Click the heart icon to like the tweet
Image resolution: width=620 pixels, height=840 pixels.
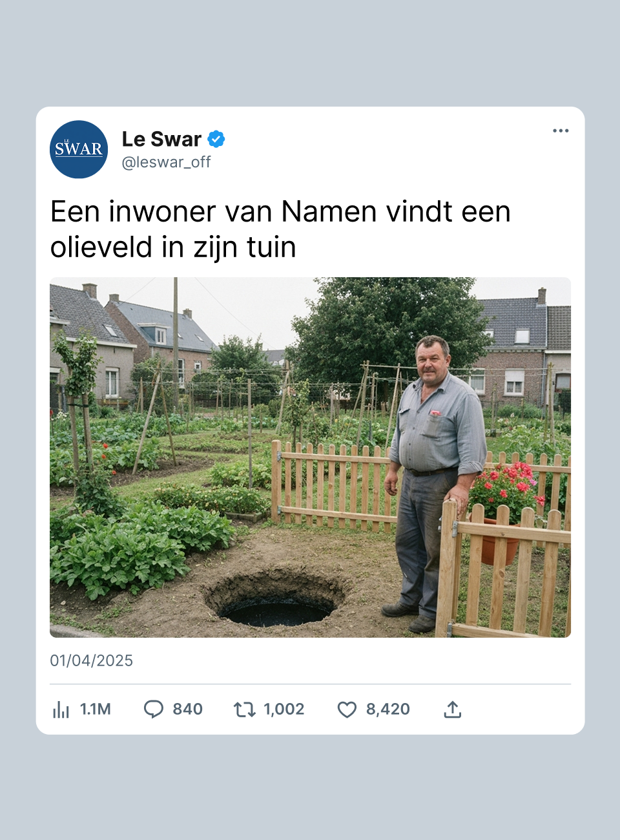347,709
